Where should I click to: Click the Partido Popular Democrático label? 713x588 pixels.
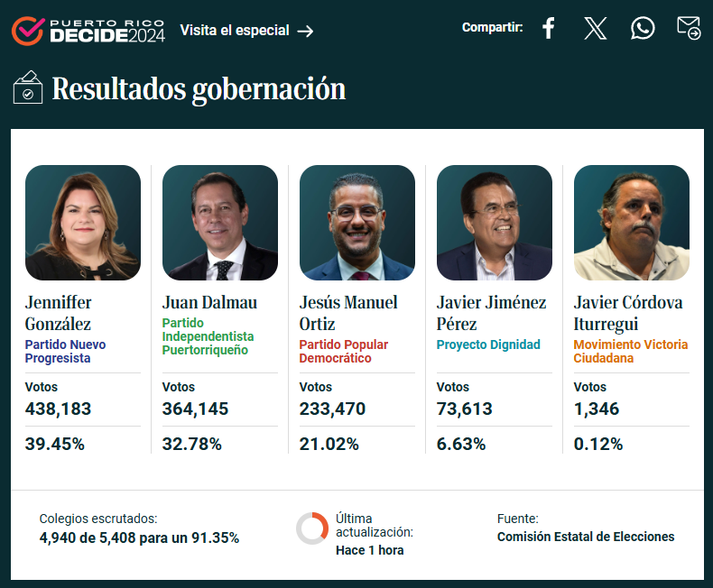pyautogui.click(x=344, y=351)
